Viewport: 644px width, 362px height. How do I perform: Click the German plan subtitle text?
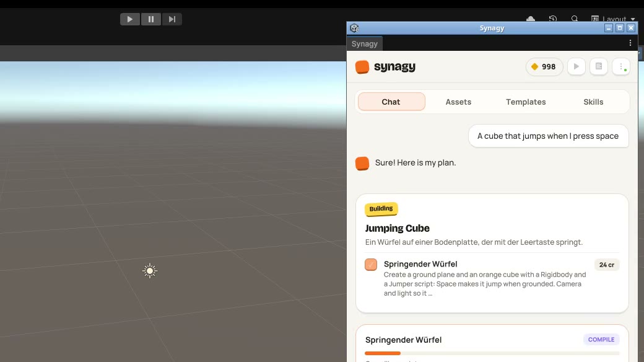click(x=474, y=242)
